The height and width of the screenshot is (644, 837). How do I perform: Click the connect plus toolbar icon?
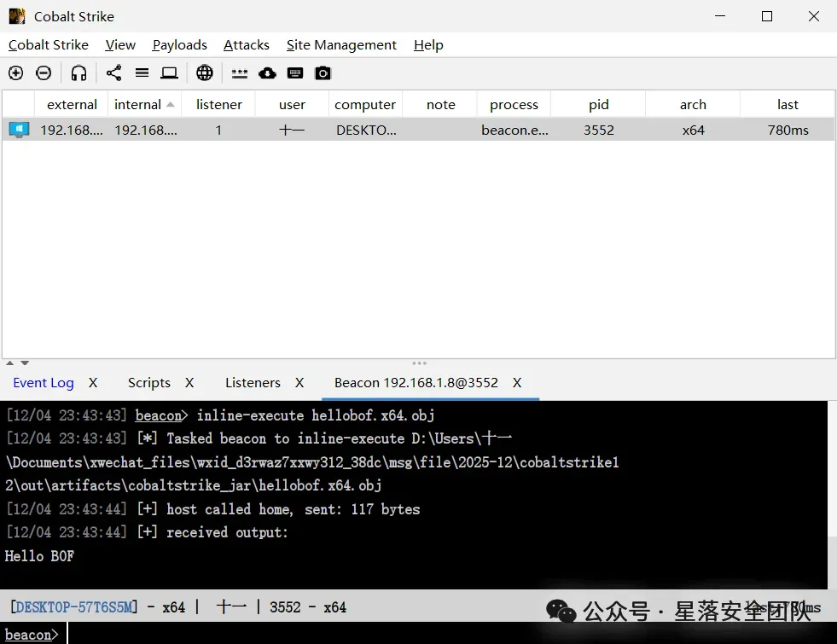(x=16, y=73)
